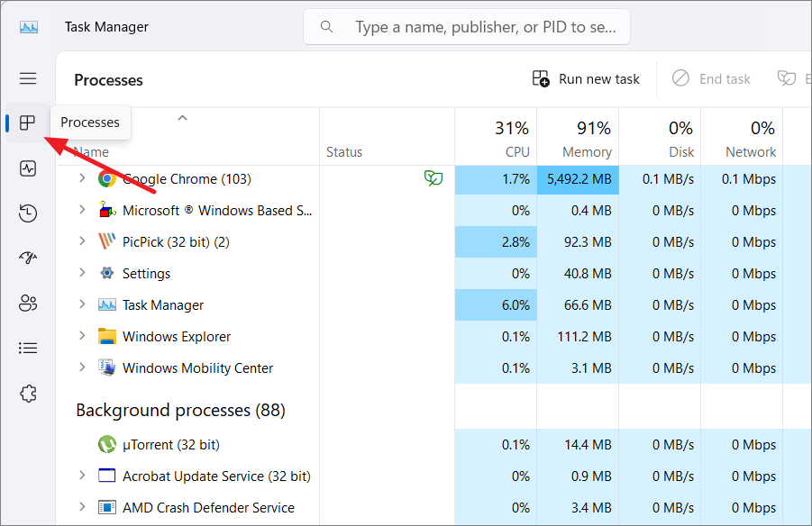
Task: Click PicPick's 2.8% CPU cell
Action: point(496,241)
